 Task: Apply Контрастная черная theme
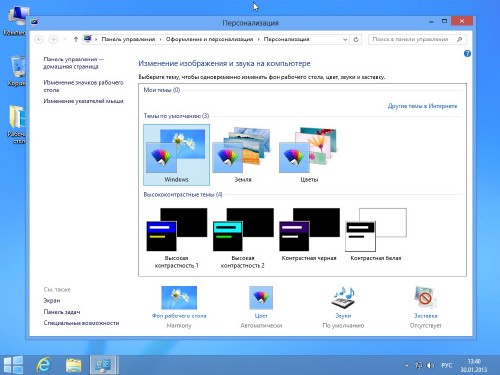(309, 235)
